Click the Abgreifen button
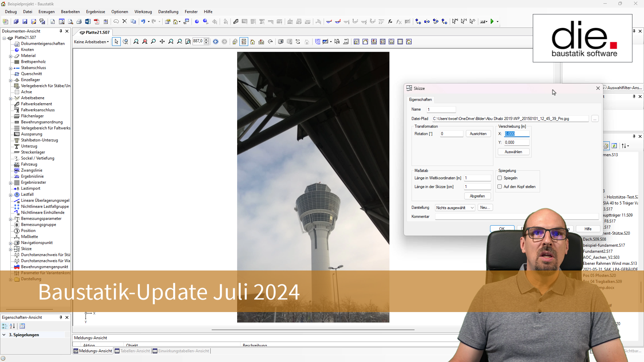Image resolution: width=644 pixels, height=362 pixels. 477,196
